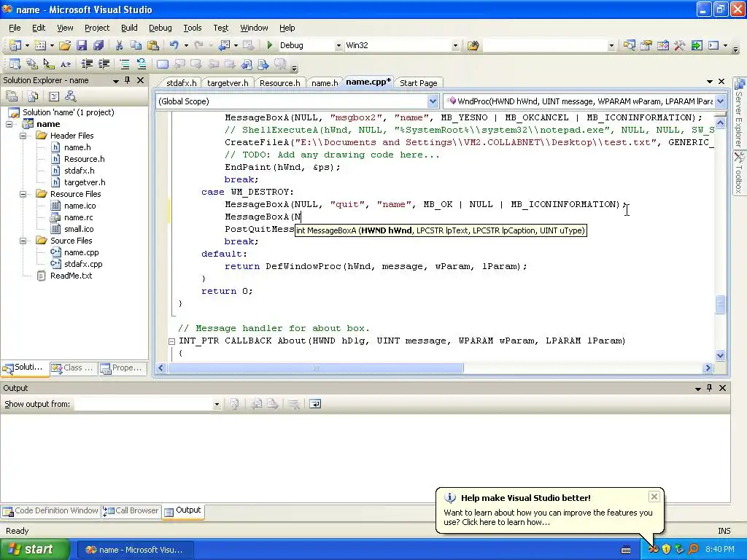The width and height of the screenshot is (747, 560).
Task: Open the Toolbox hammer-and-wrench icon
Action: 679,45
